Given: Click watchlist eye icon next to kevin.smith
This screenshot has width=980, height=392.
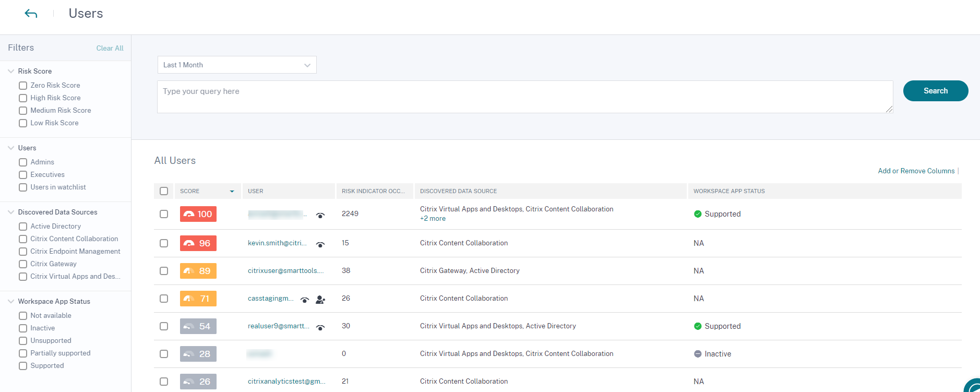Looking at the screenshot, I should click(320, 245).
